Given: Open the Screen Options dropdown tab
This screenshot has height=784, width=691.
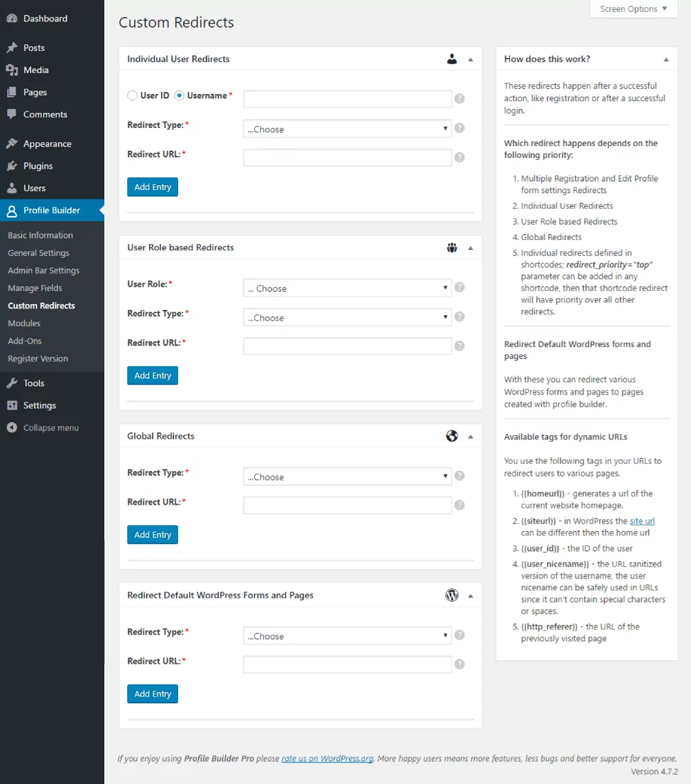Looking at the screenshot, I should pyautogui.click(x=634, y=8).
